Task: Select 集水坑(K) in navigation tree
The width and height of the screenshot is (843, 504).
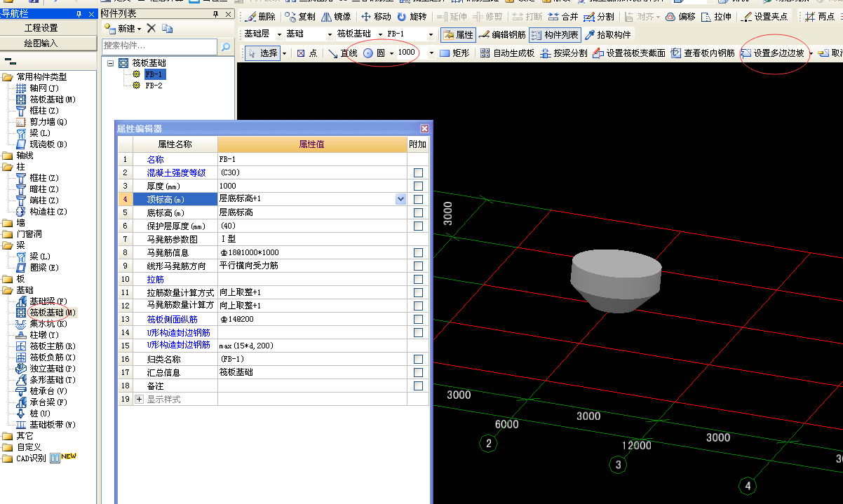Action: (48, 324)
